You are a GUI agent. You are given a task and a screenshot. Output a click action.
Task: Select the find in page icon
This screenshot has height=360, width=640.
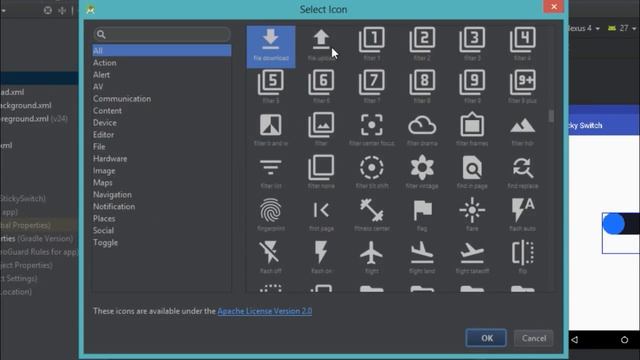pos(472,167)
